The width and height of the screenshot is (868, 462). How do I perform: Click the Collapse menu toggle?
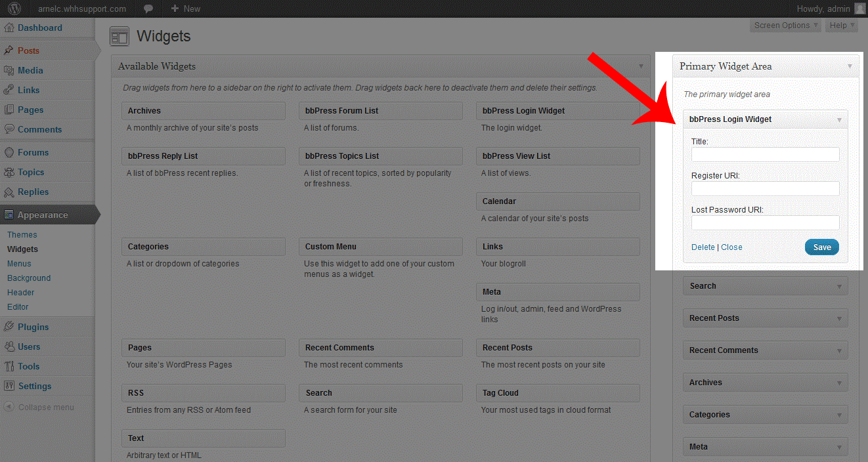tap(39, 408)
